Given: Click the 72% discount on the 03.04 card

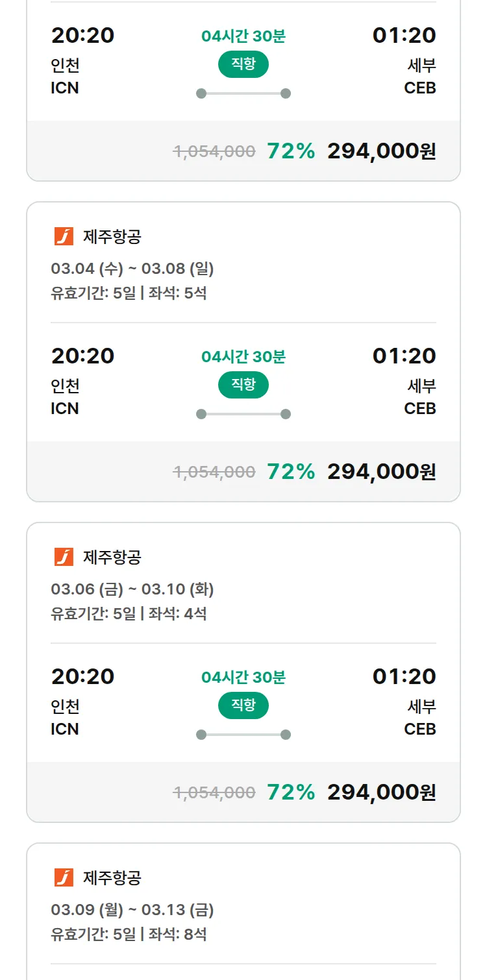Looking at the screenshot, I should coord(291,472).
